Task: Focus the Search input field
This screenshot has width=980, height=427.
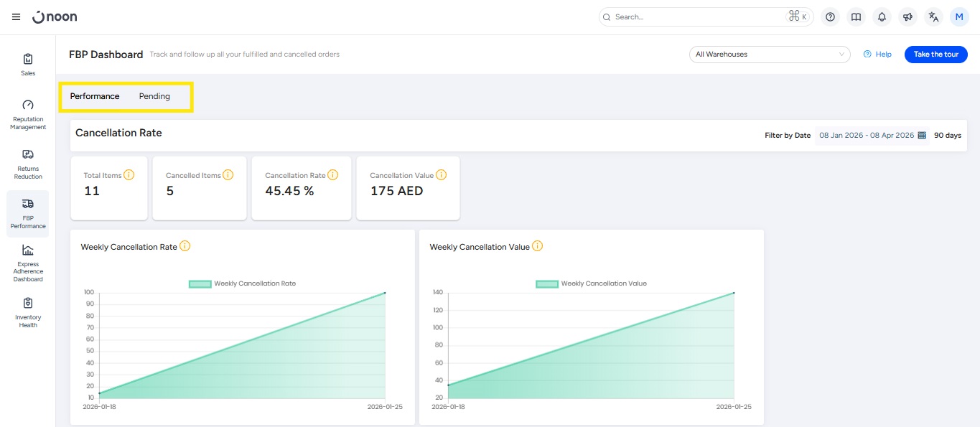Action: (696, 17)
